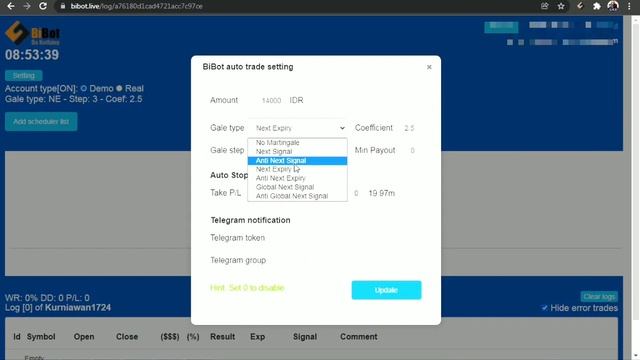
Task: Click the Update button
Action: pyautogui.click(x=387, y=290)
